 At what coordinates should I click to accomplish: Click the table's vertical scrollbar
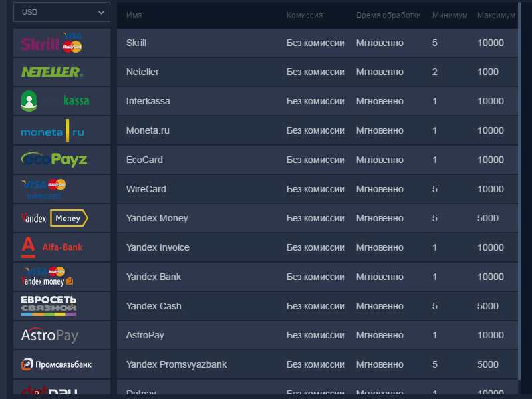pos(519,192)
